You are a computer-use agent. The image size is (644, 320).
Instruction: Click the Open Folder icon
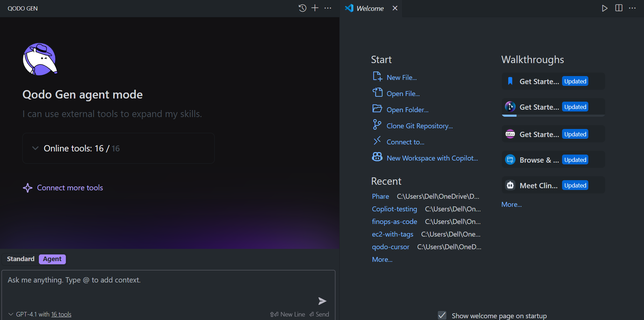click(x=377, y=109)
